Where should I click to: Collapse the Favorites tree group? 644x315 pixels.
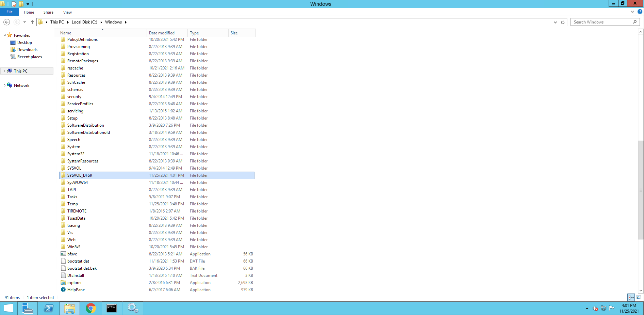click(4, 35)
